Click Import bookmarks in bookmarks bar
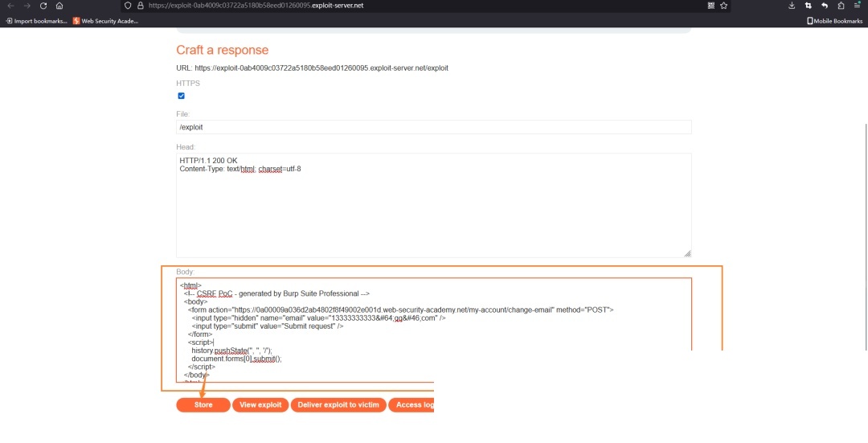Viewport: 868px width, 443px height. [36, 21]
